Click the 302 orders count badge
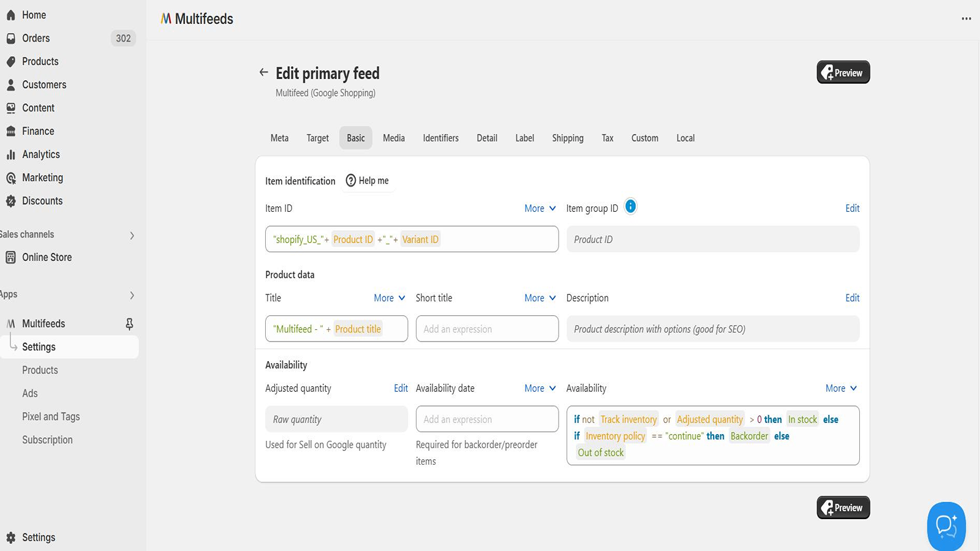Image resolution: width=980 pixels, height=551 pixels. 123,38
